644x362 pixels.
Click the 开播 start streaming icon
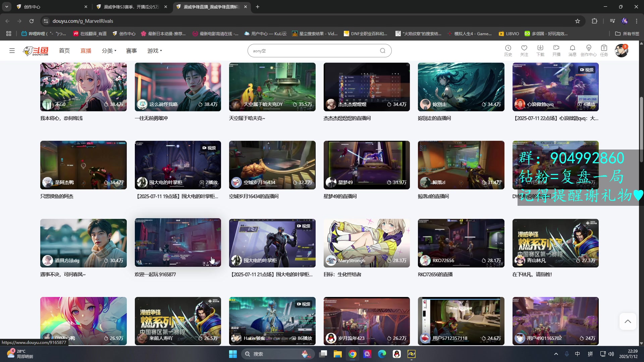click(x=556, y=51)
